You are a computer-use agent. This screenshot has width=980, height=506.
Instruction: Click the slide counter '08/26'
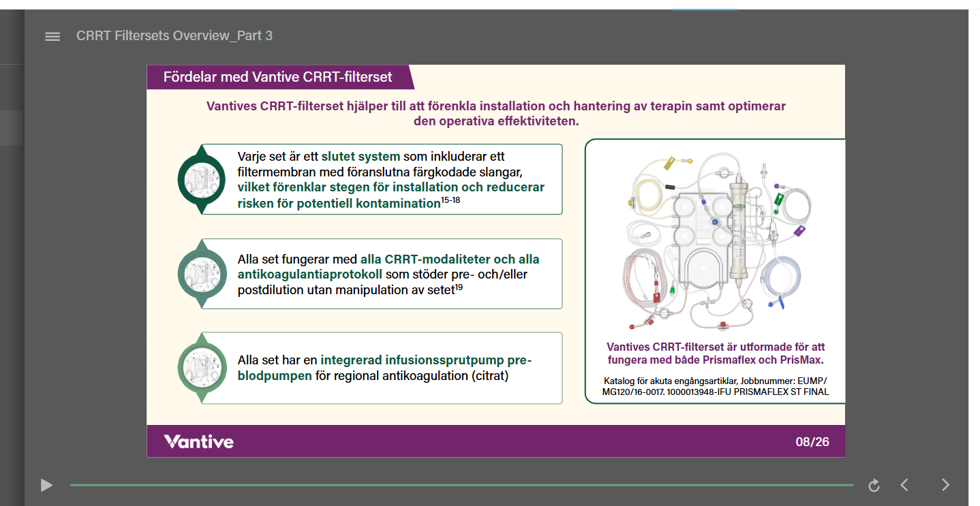click(812, 441)
